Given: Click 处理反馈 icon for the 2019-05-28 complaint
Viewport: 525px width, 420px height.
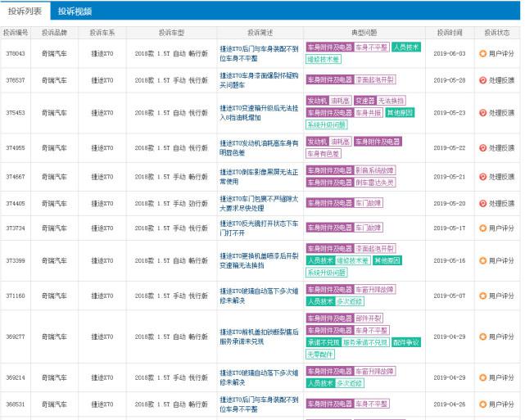Looking at the screenshot, I should [482, 80].
